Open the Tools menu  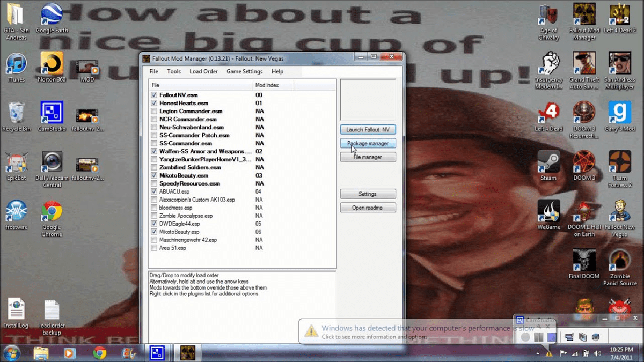pos(173,71)
